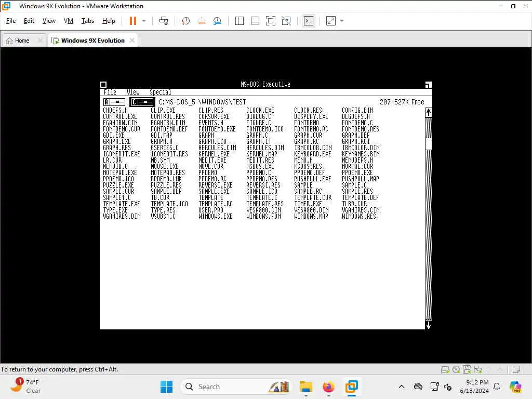Click the scroll up arrow in MS-DOS Executive
The height and width of the screenshot is (399, 532).
coord(428,112)
